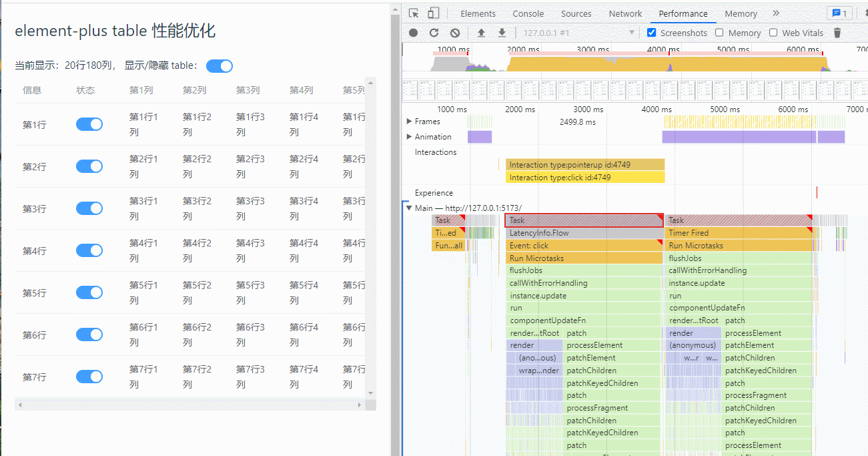The image size is (868, 456).
Task: Click the table's horizontal scrollbar right arrow
Action: tap(360, 405)
